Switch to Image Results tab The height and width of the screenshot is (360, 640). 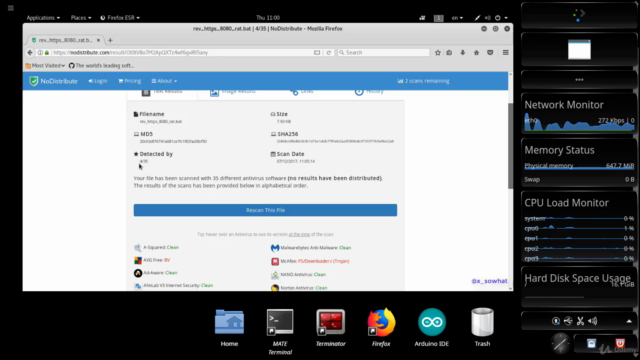point(233,92)
